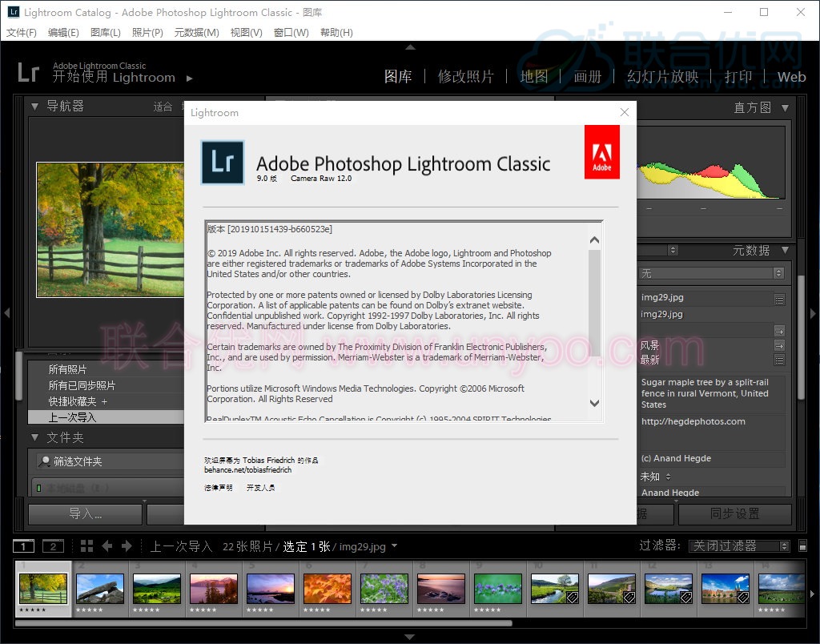Open the second window 2 display icon
Image resolution: width=820 pixels, height=644 pixels.
(x=53, y=546)
